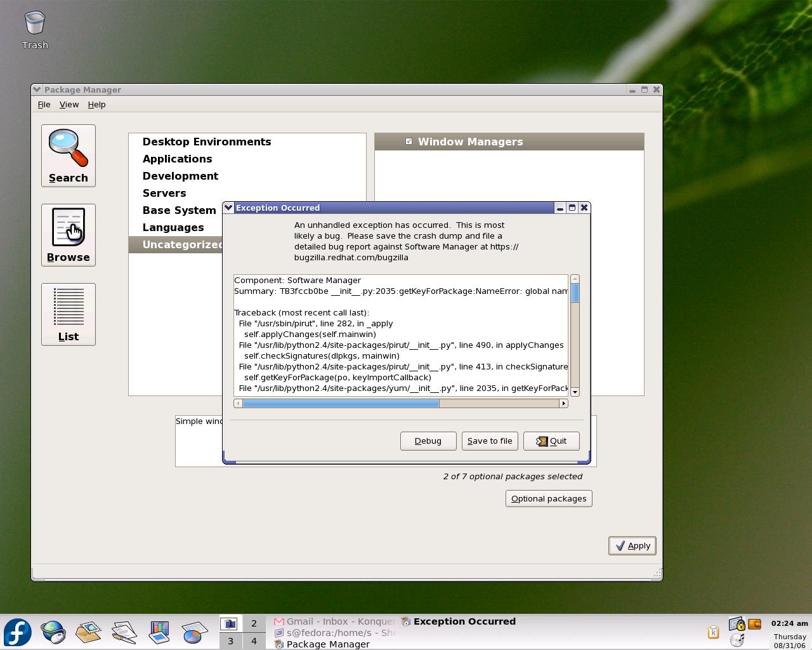
Task: Switch to virtual desktop 3
Action: pyautogui.click(x=230, y=641)
